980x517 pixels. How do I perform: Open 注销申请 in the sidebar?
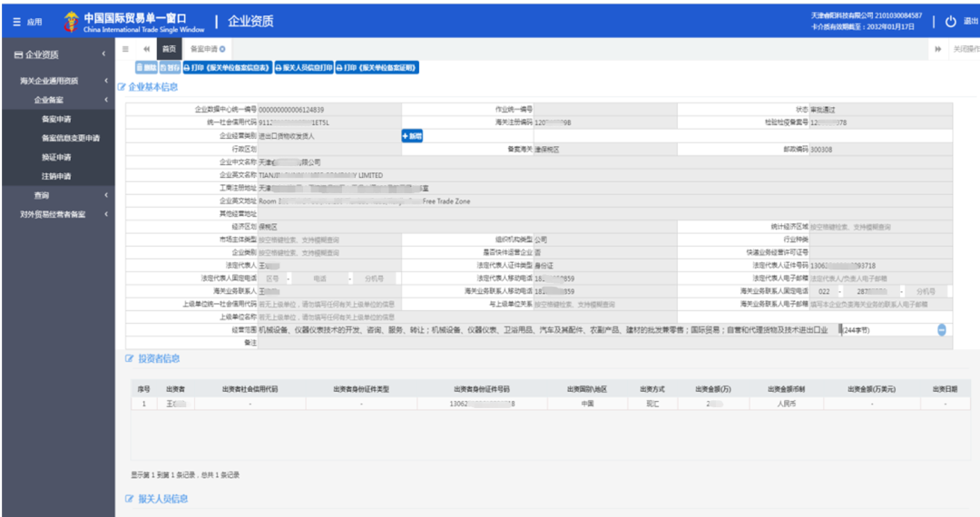pyautogui.click(x=57, y=176)
